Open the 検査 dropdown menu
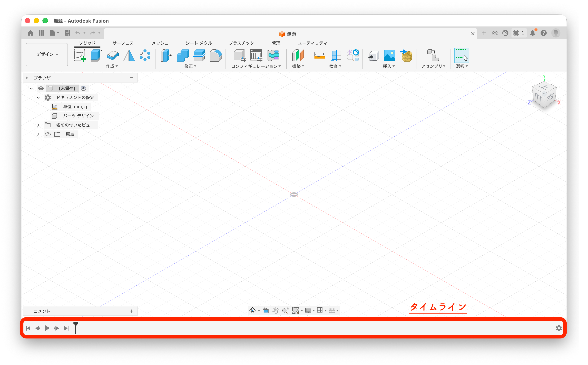Screen dimensions: 588x365 335,66
